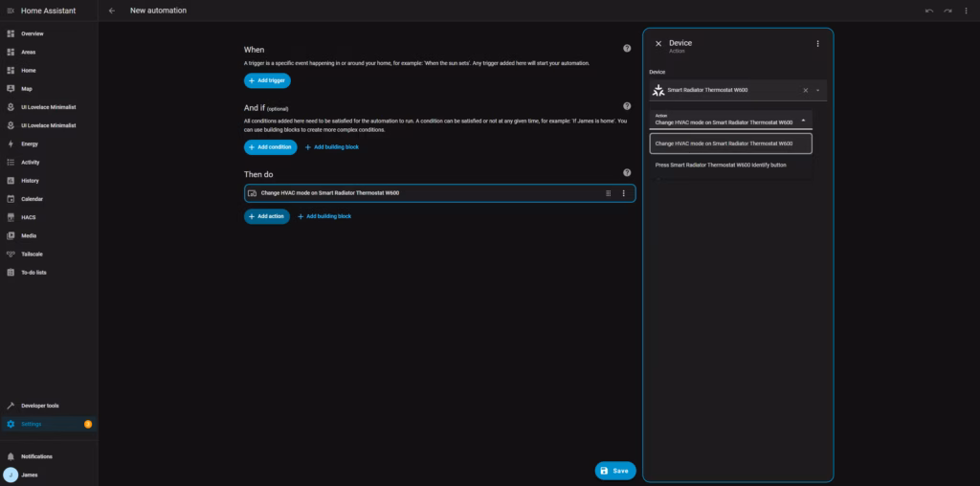Click the back arrow beside New automation
Screen dimensions: 980x486
click(x=112, y=11)
